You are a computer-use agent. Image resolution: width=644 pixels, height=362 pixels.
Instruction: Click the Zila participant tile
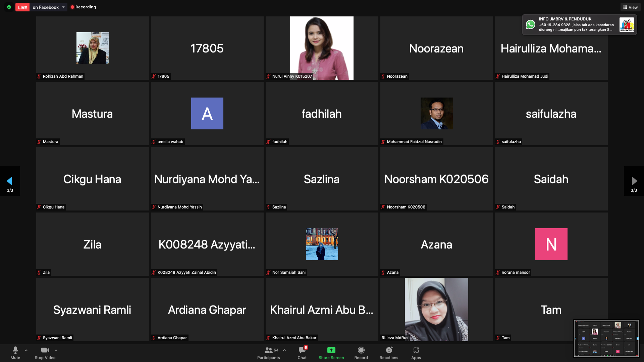coord(93,244)
